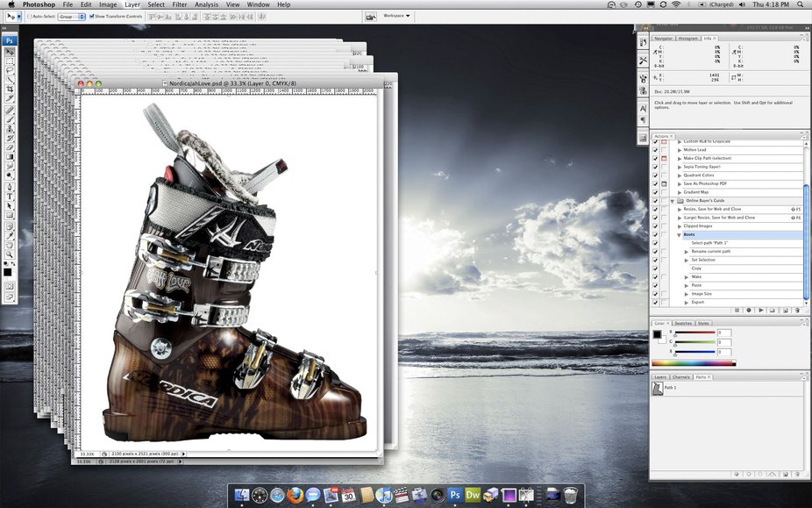Click the foreground color swatch in toolbox
Screen dimensions: 812x508
click(x=7, y=272)
